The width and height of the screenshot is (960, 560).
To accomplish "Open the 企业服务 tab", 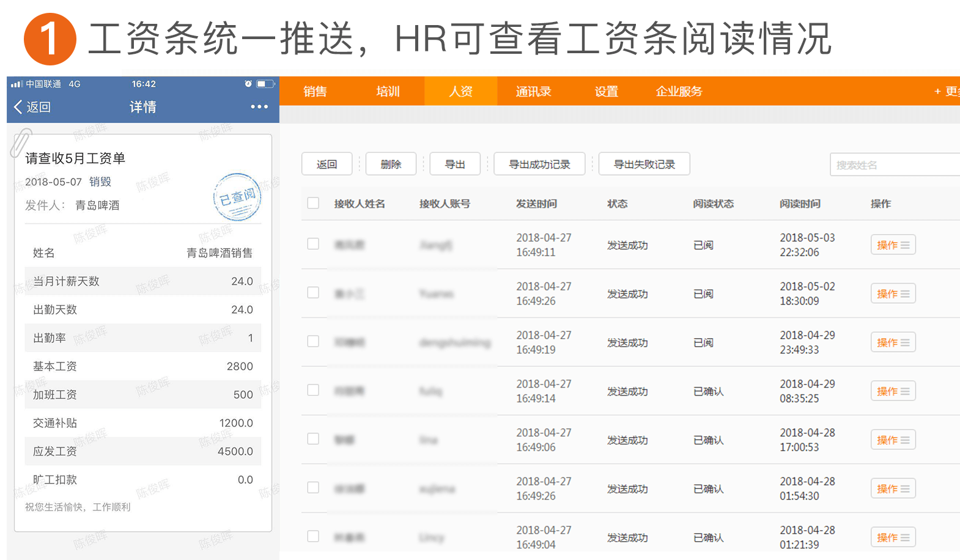I will coord(679,91).
